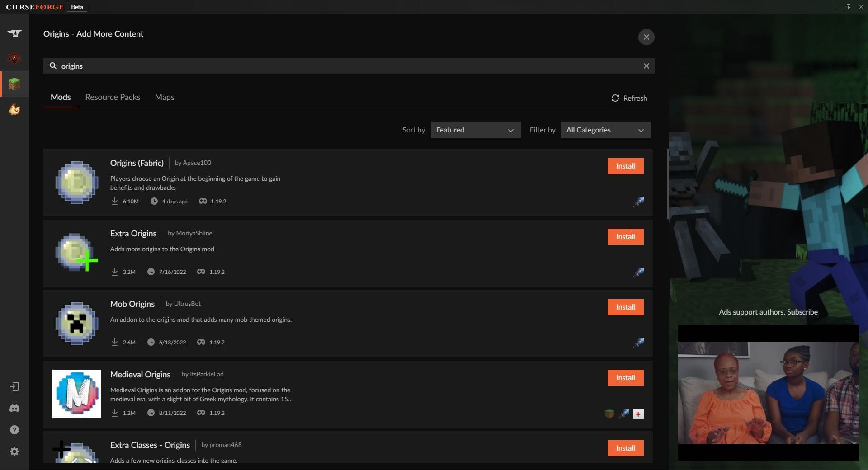Install the Origins (Fabric) mod
The image size is (868, 470).
pyautogui.click(x=625, y=166)
